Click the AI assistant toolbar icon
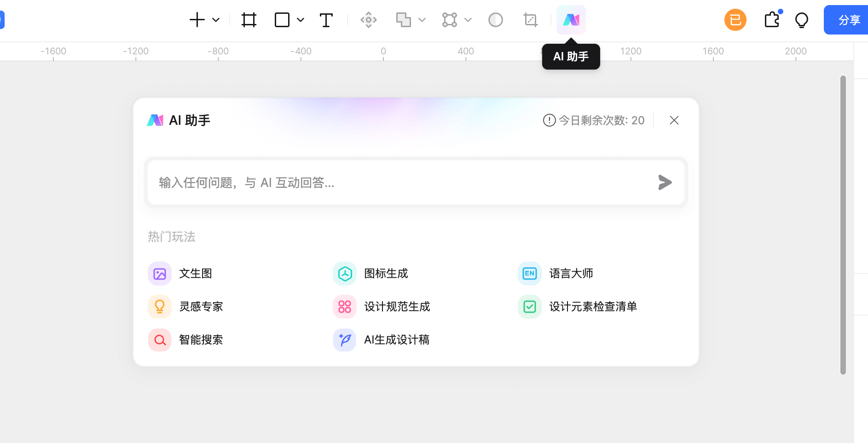 pos(571,20)
